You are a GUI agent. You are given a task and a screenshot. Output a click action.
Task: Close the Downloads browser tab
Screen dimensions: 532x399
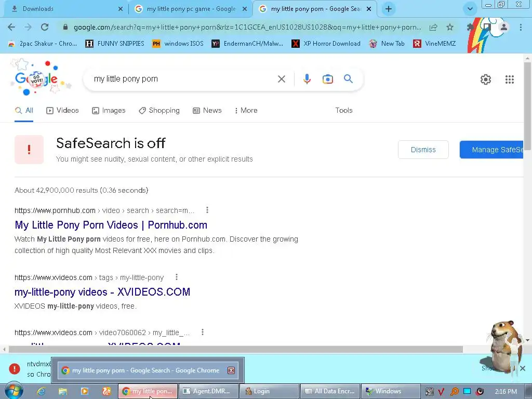tap(121, 9)
